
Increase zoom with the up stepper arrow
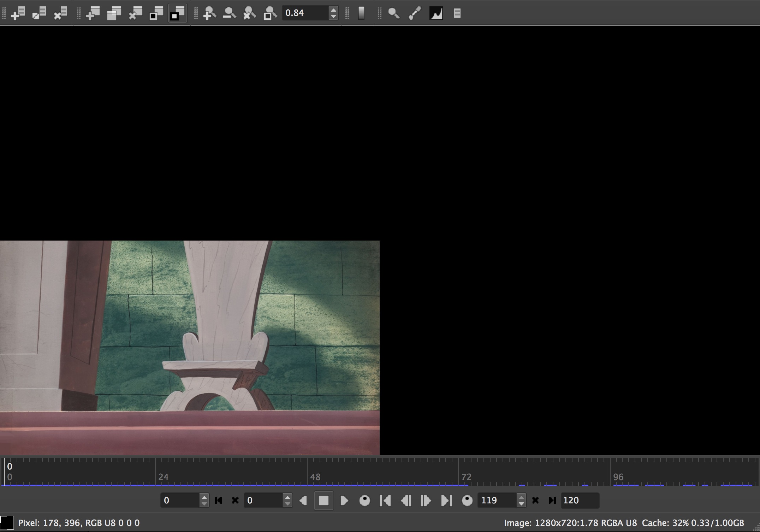click(x=333, y=10)
